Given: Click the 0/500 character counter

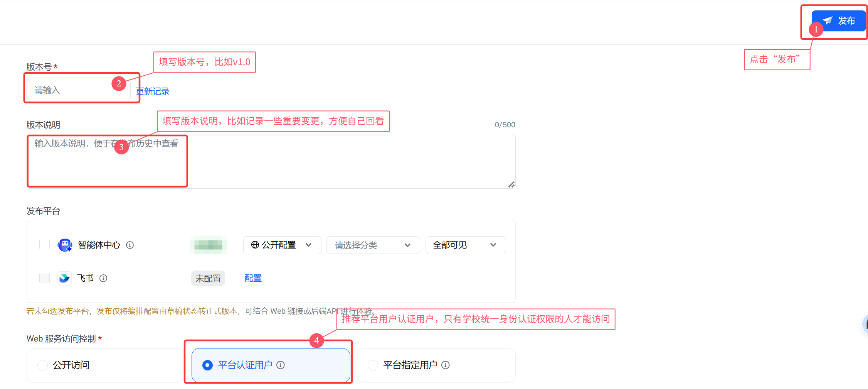Looking at the screenshot, I should (x=505, y=125).
